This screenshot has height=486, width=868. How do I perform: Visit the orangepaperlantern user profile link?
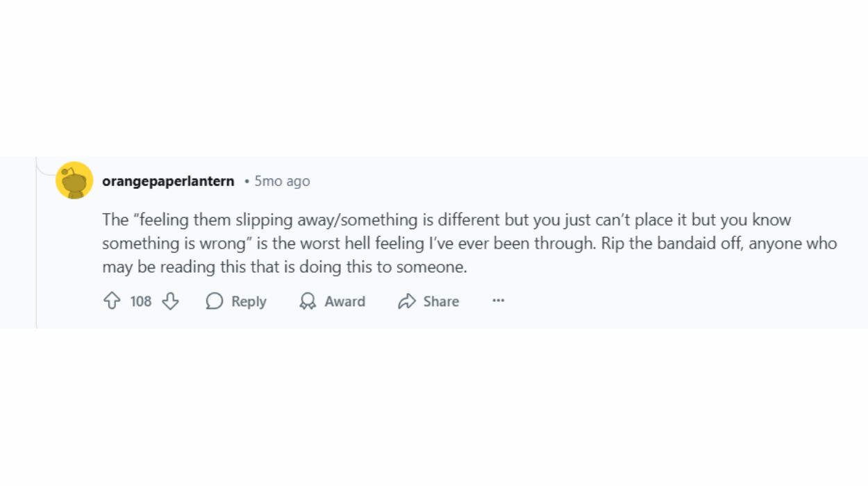tap(168, 181)
